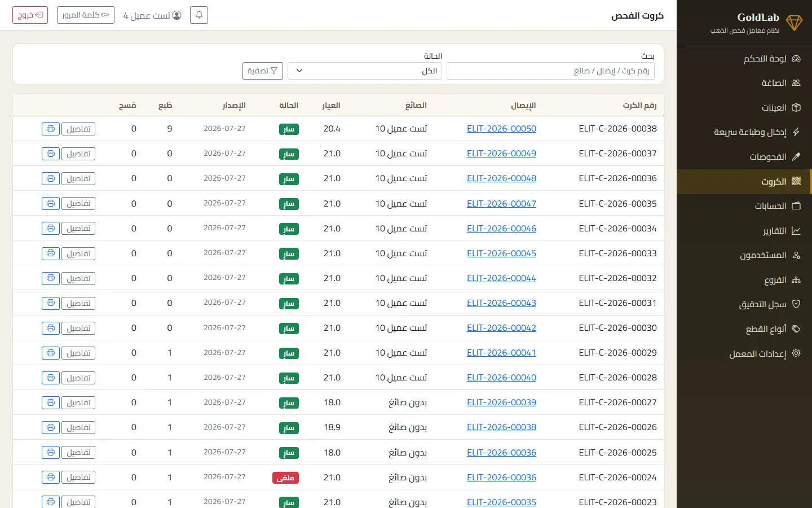812x508 pixels.
Task: Open receipt link ELIT-2026-00039
Action: tap(501, 402)
